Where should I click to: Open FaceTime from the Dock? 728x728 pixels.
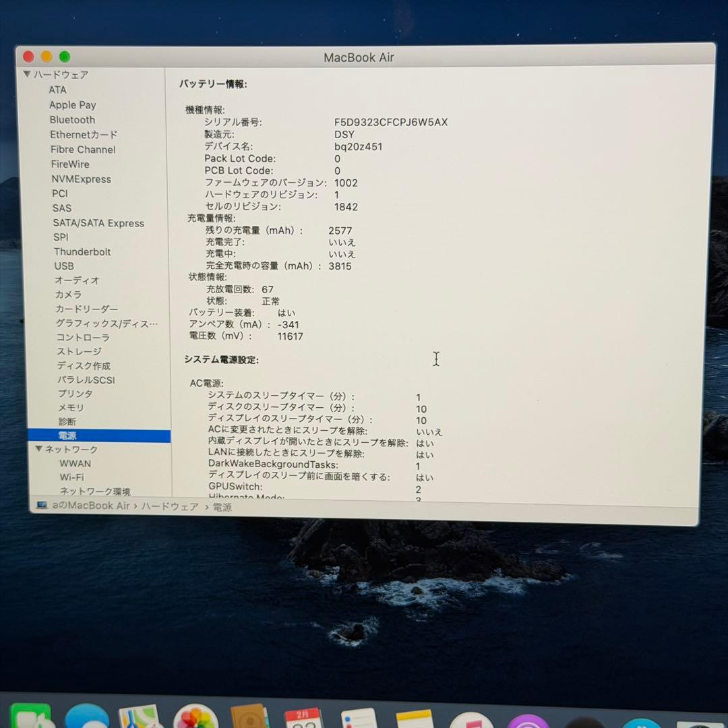[30, 716]
